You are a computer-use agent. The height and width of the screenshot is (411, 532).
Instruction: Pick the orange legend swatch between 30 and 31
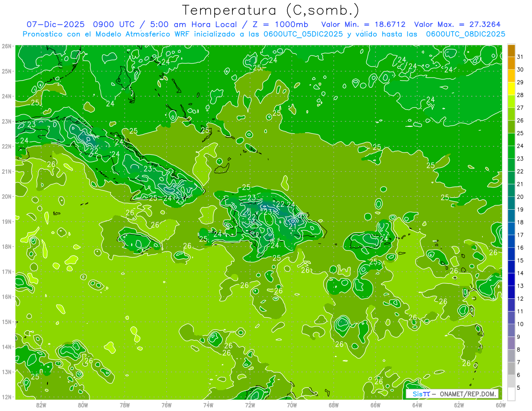click(x=511, y=63)
